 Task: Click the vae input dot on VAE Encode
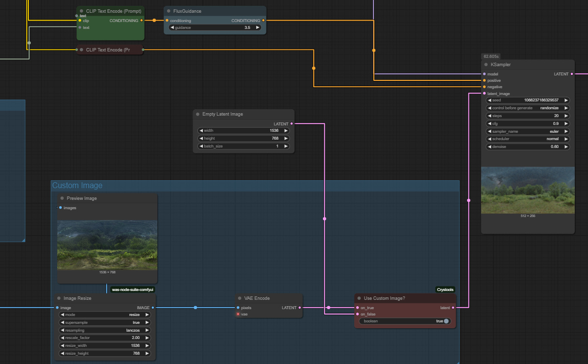(238, 314)
